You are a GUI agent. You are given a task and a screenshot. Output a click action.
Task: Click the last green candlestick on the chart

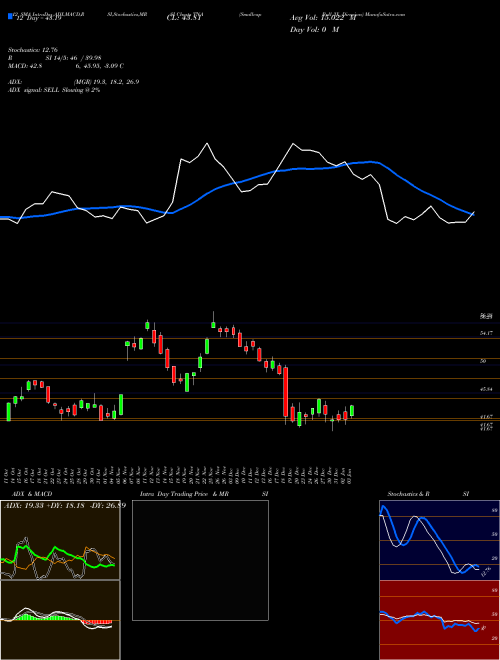352,411
